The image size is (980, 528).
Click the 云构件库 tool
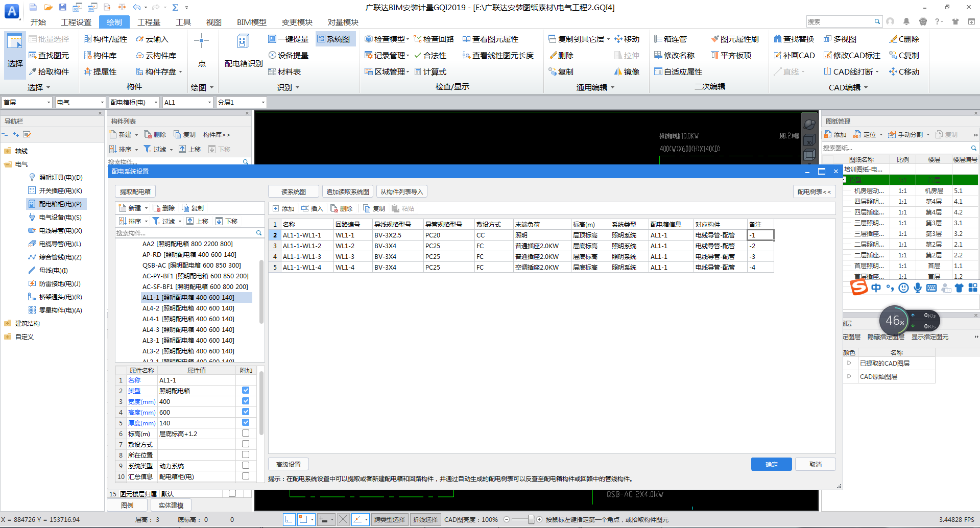point(156,55)
